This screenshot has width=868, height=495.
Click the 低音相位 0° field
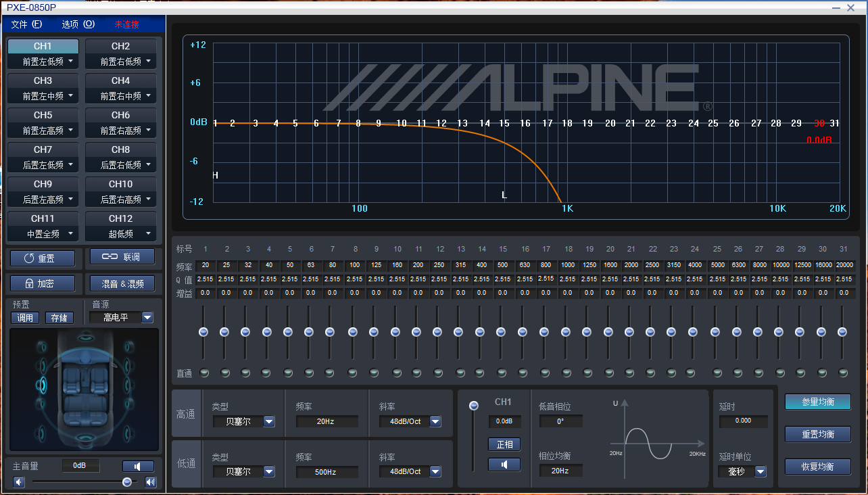560,421
